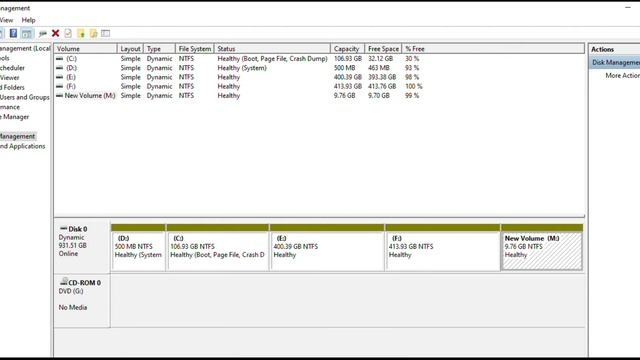The image size is (640, 360).
Task: Click the 463 MB free space cell
Action: (378, 68)
